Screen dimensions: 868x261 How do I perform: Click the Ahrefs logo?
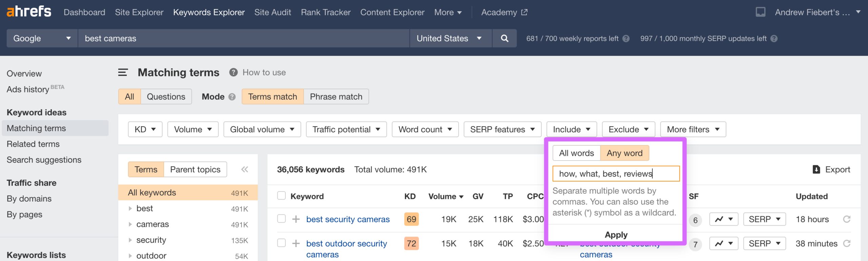29,12
